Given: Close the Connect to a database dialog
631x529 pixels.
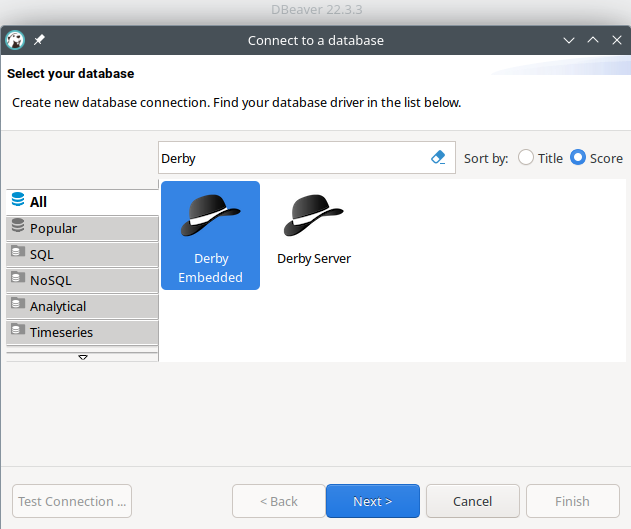Looking at the screenshot, I should (617, 40).
